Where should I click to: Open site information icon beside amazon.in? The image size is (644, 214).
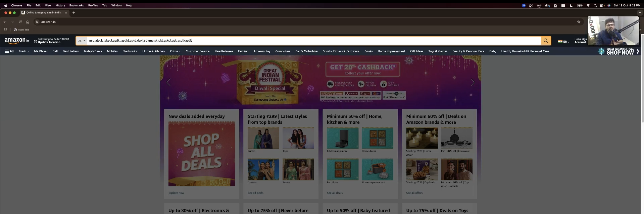click(37, 22)
